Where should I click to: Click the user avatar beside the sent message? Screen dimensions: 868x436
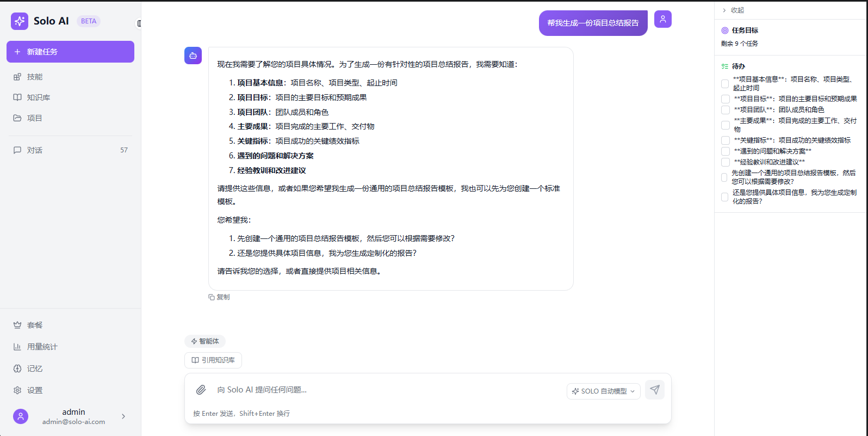pyautogui.click(x=662, y=19)
